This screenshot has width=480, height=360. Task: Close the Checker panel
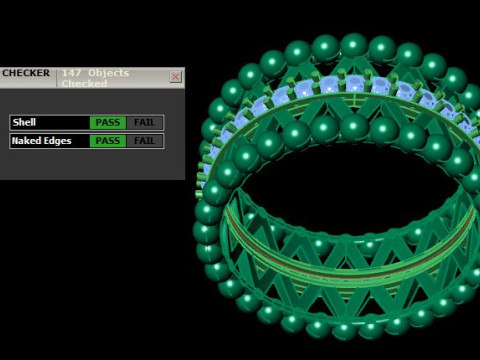pos(176,77)
